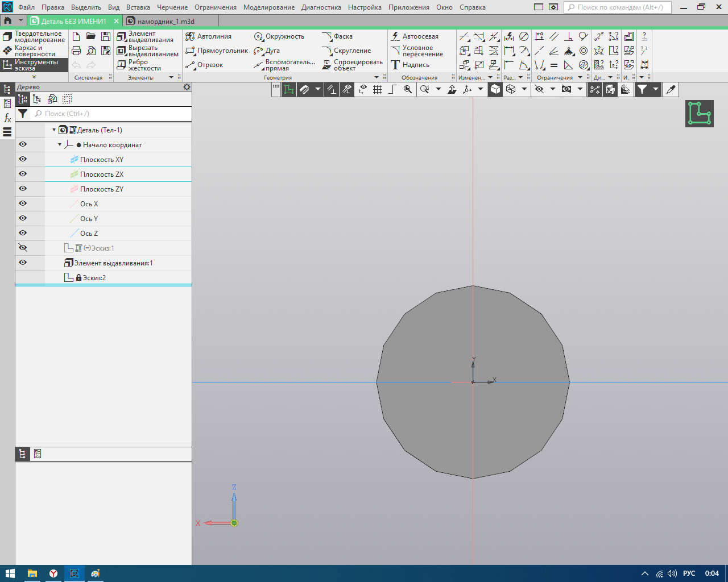Select the Скругление tool

[346, 51]
